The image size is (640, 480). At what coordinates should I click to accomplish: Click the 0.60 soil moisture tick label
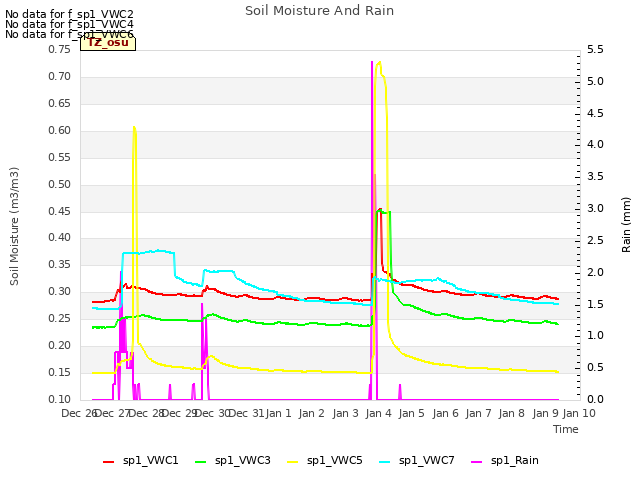click(60, 130)
